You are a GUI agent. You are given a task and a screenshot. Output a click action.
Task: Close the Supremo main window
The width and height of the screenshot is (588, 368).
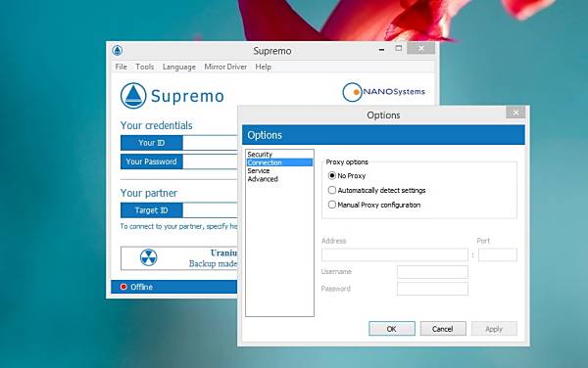point(420,48)
